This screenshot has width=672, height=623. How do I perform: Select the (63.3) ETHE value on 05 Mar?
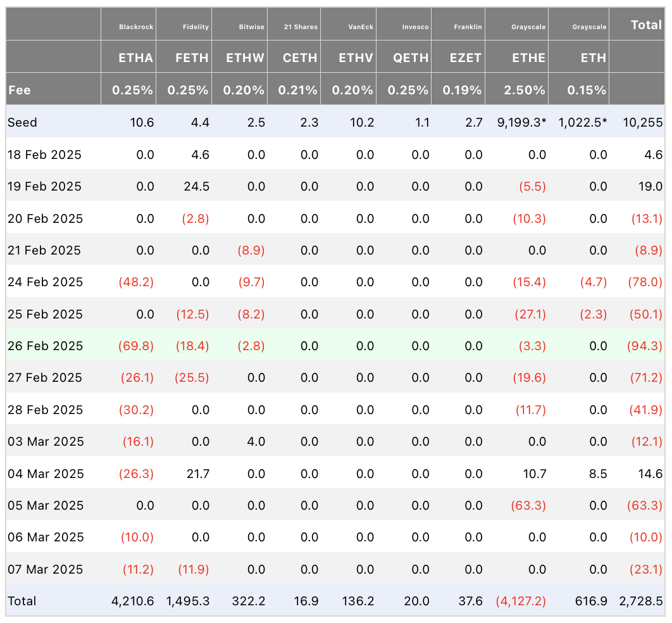point(528,505)
